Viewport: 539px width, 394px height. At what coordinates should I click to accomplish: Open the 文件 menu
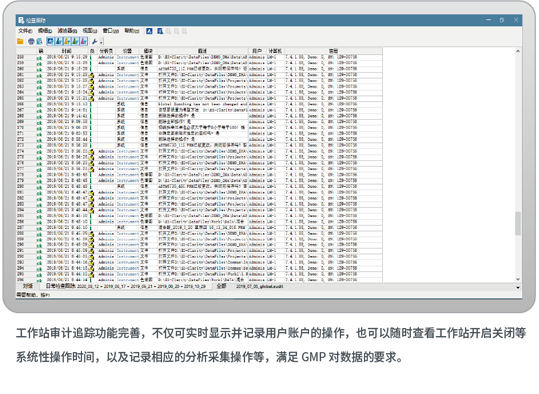[x=25, y=31]
